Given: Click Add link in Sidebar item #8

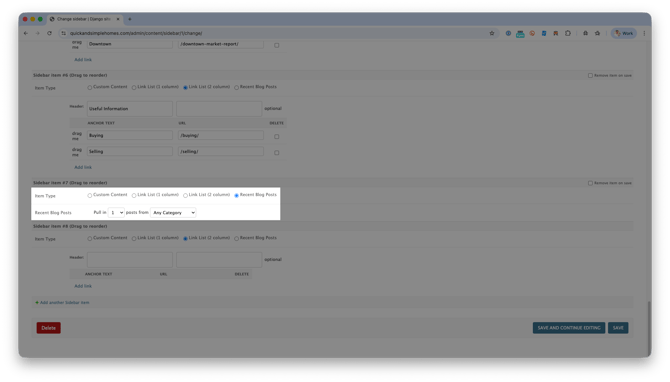Looking at the screenshot, I should point(83,286).
